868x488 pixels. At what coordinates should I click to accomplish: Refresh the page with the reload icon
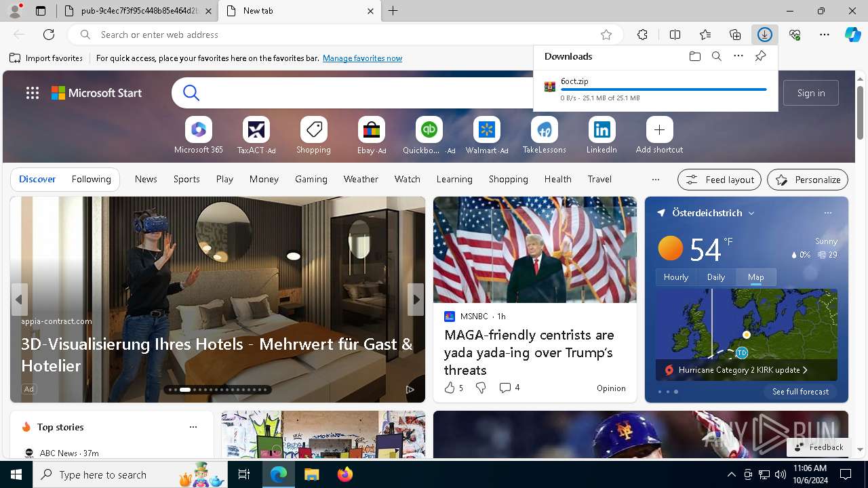[49, 35]
